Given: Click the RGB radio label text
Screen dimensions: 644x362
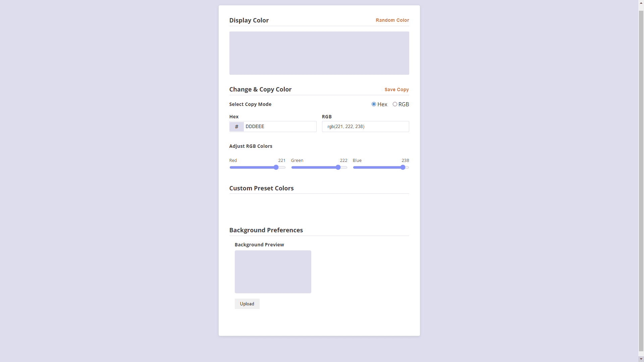Looking at the screenshot, I should point(404,104).
